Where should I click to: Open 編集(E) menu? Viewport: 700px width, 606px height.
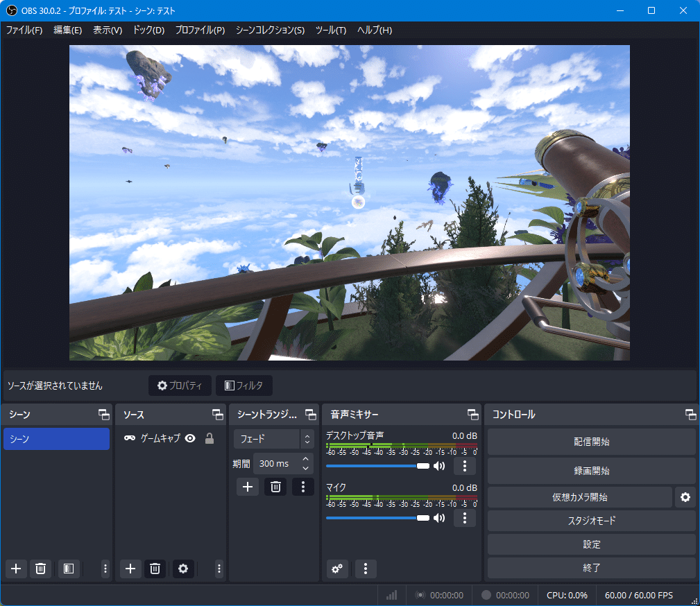[68, 30]
